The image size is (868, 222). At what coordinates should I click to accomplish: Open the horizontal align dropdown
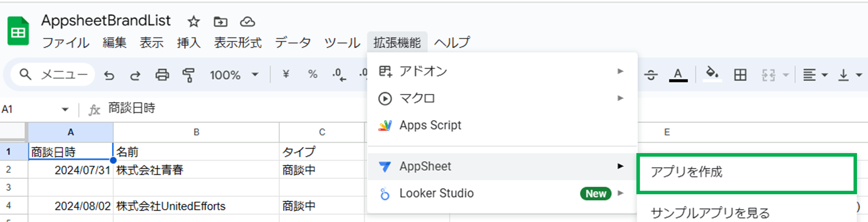point(815,75)
